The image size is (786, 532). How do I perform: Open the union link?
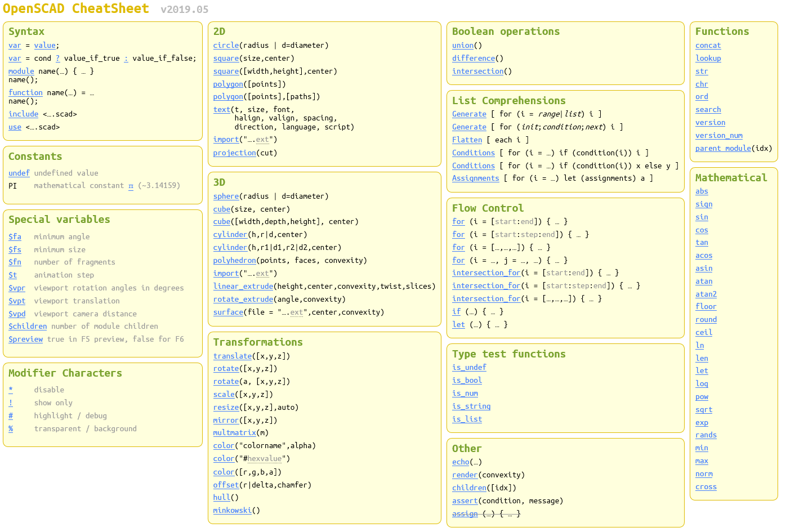point(463,46)
